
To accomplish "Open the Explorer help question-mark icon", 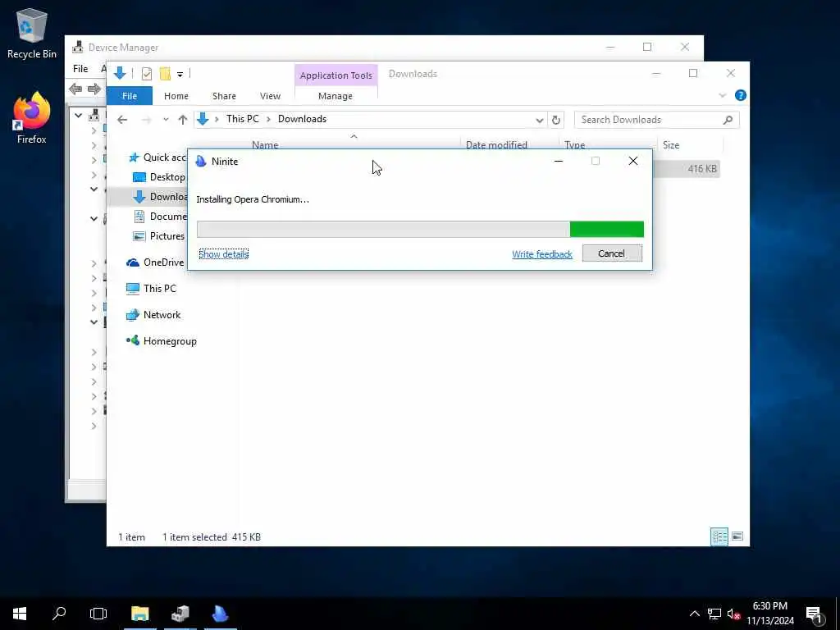I will [x=741, y=95].
